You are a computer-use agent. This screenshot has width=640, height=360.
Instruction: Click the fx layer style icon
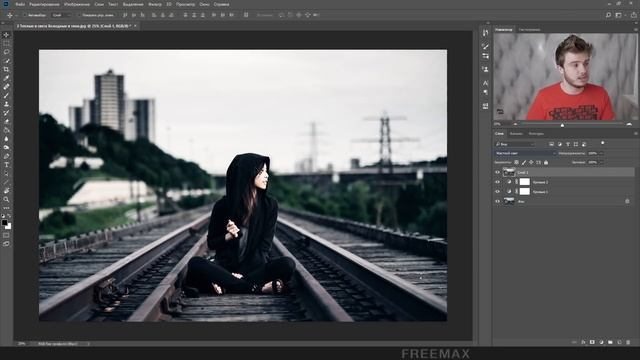click(x=583, y=342)
